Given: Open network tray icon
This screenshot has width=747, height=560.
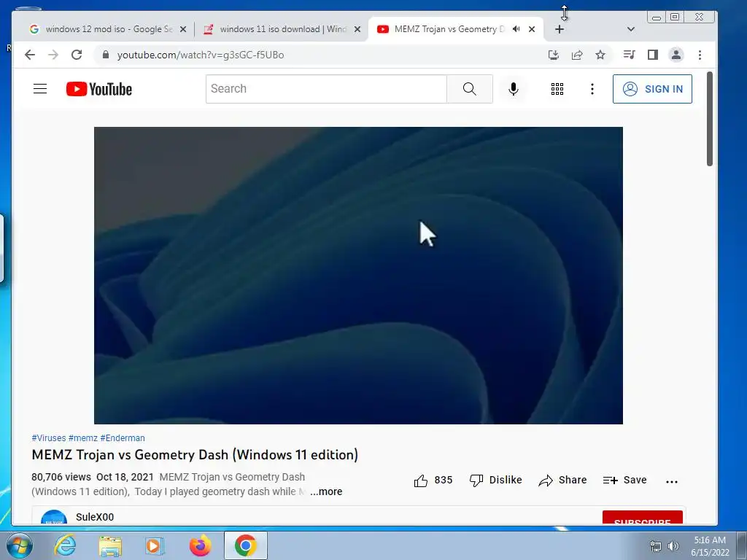Looking at the screenshot, I should [x=656, y=546].
